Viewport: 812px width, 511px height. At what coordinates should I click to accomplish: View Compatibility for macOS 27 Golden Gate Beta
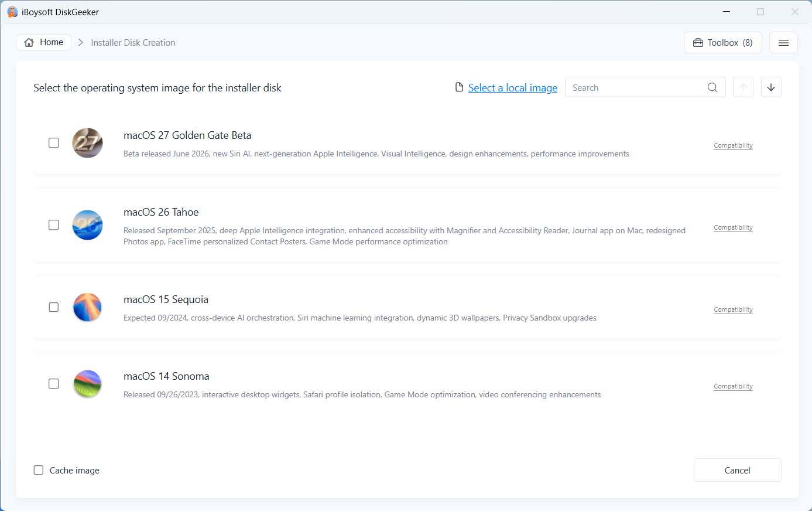[733, 145]
